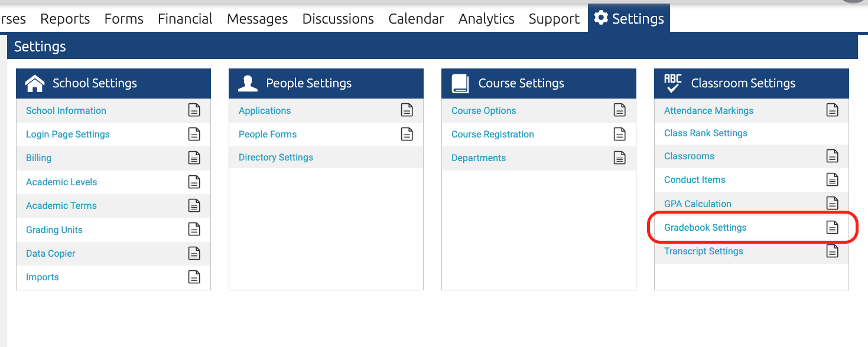Image resolution: width=868 pixels, height=347 pixels.
Task: Open the Data Copier tool
Action: pos(50,253)
